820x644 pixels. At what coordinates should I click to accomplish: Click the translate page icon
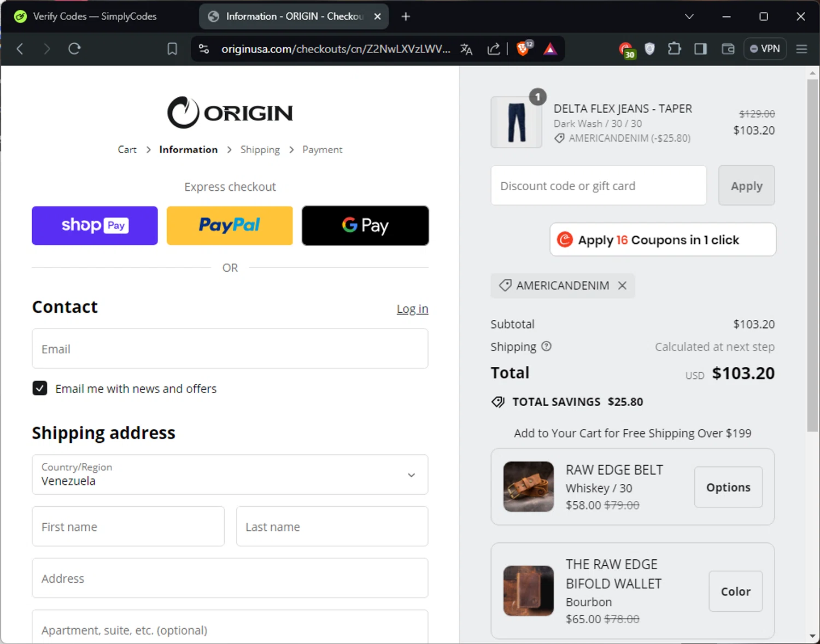[x=466, y=49]
